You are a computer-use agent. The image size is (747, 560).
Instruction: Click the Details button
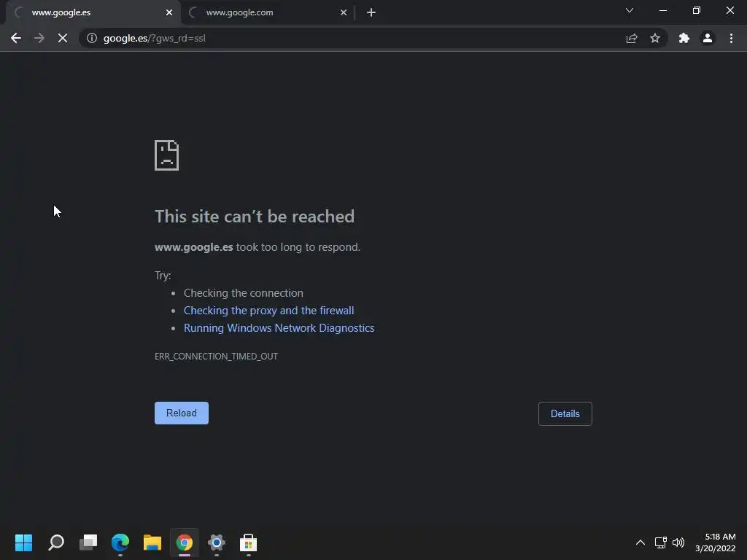tap(565, 414)
